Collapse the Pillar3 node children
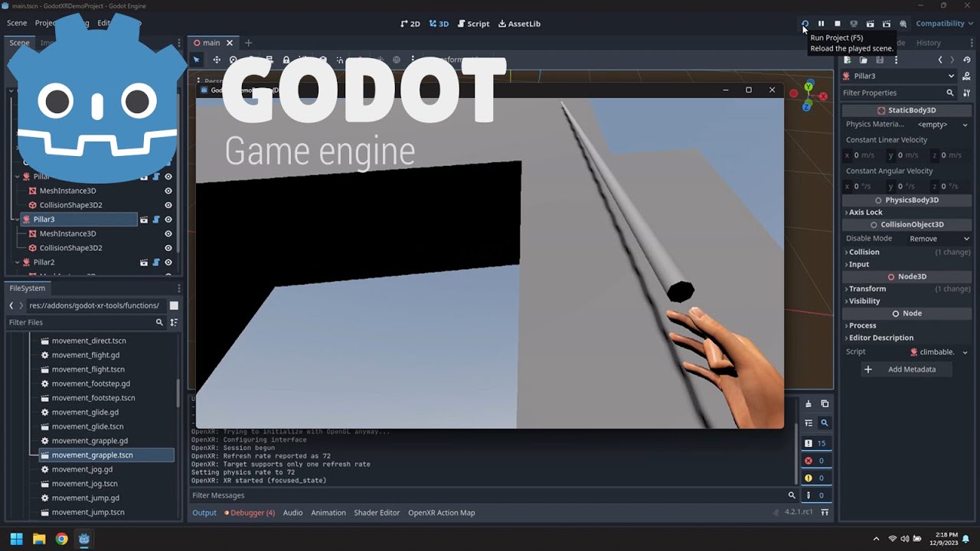The height and width of the screenshot is (551, 980). click(x=17, y=220)
